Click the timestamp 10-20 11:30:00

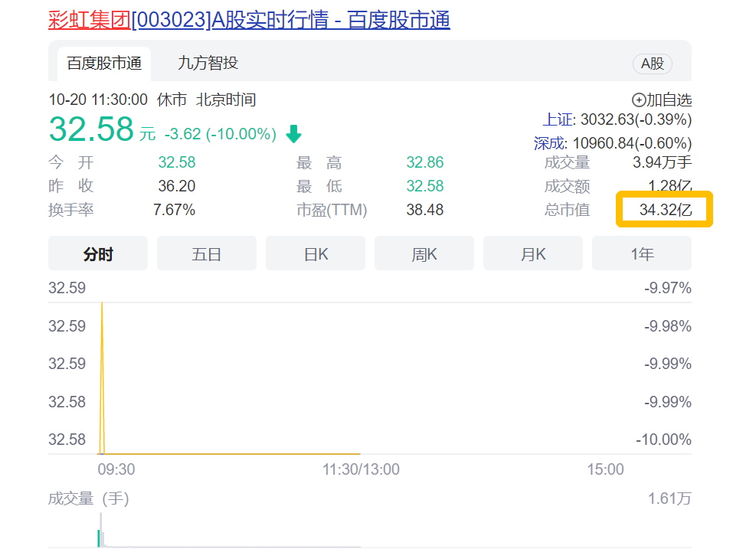(x=98, y=100)
